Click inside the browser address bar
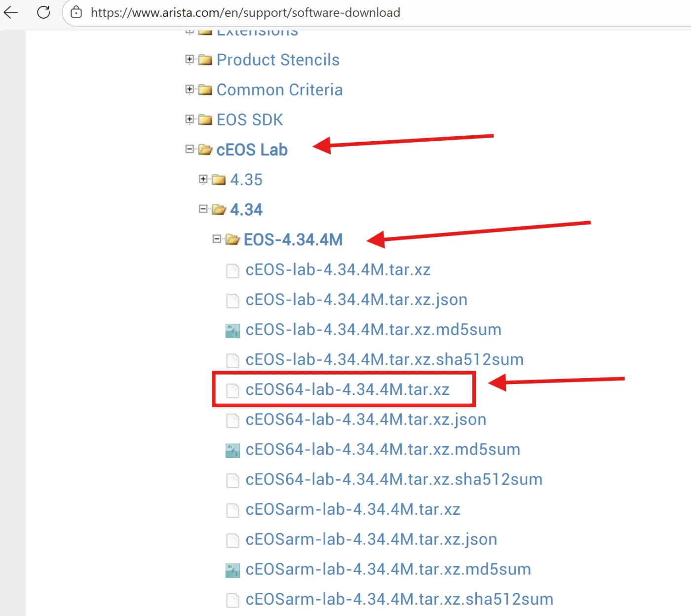The image size is (691, 616). coord(247,12)
